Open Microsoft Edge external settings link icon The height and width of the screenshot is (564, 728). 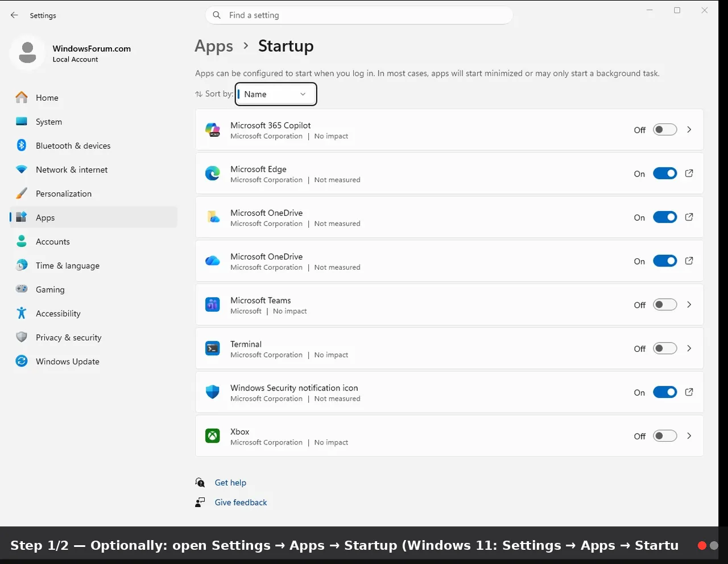click(689, 174)
